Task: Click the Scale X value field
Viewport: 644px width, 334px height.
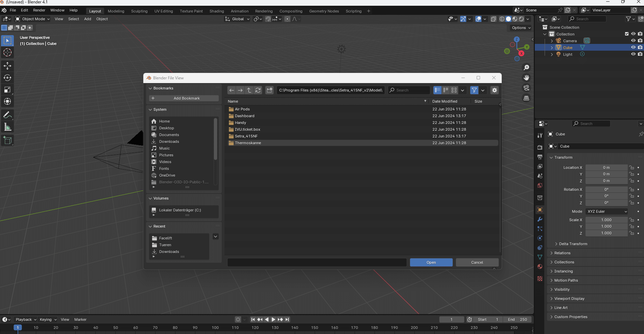Action: coord(606,220)
